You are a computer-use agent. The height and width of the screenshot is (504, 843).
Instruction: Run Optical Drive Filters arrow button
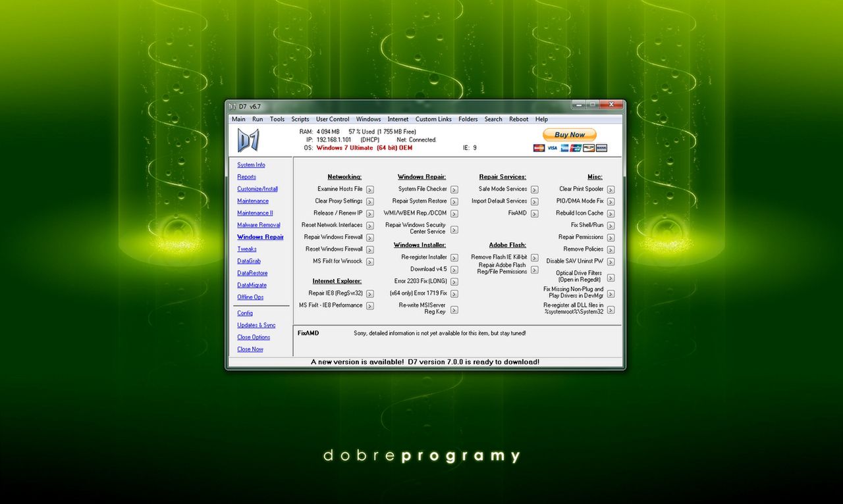pyautogui.click(x=611, y=278)
